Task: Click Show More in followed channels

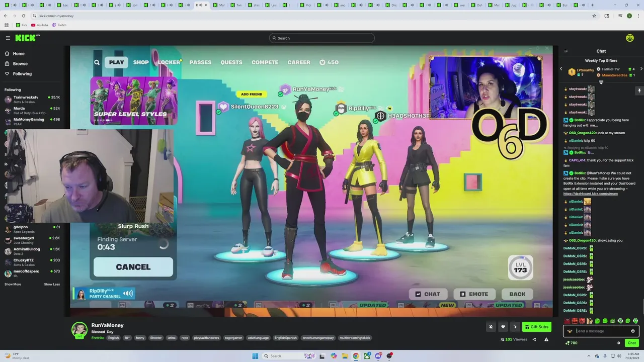Action: click(13, 284)
